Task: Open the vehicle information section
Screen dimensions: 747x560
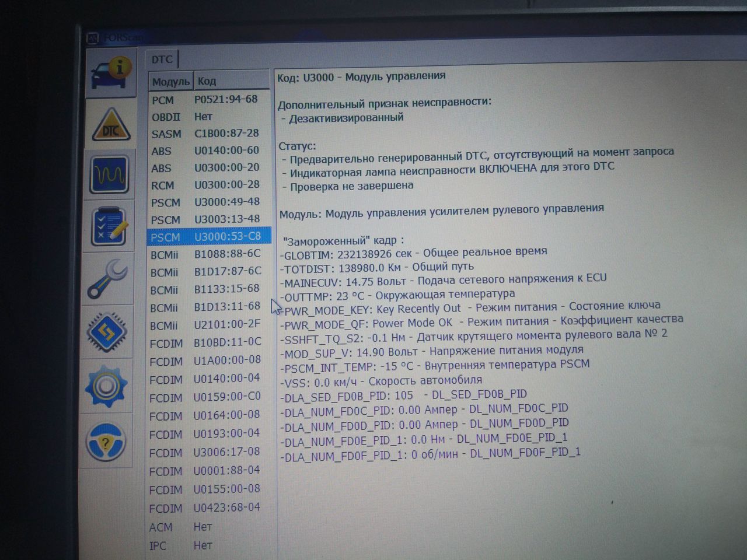Action: pyautogui.click(x=111, y=75)
